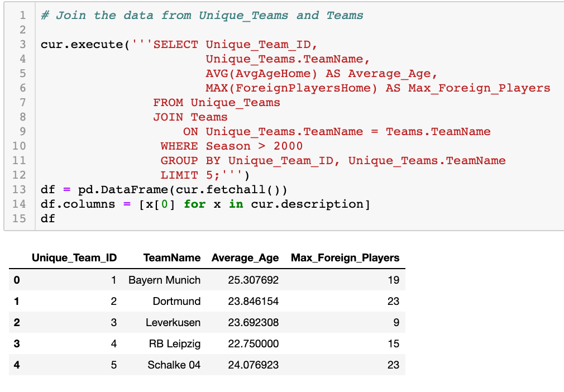Click 'cur.description' on line 14
Image resolution: width=564 pixels, height=392 pixels.
[x=308, y=204]
